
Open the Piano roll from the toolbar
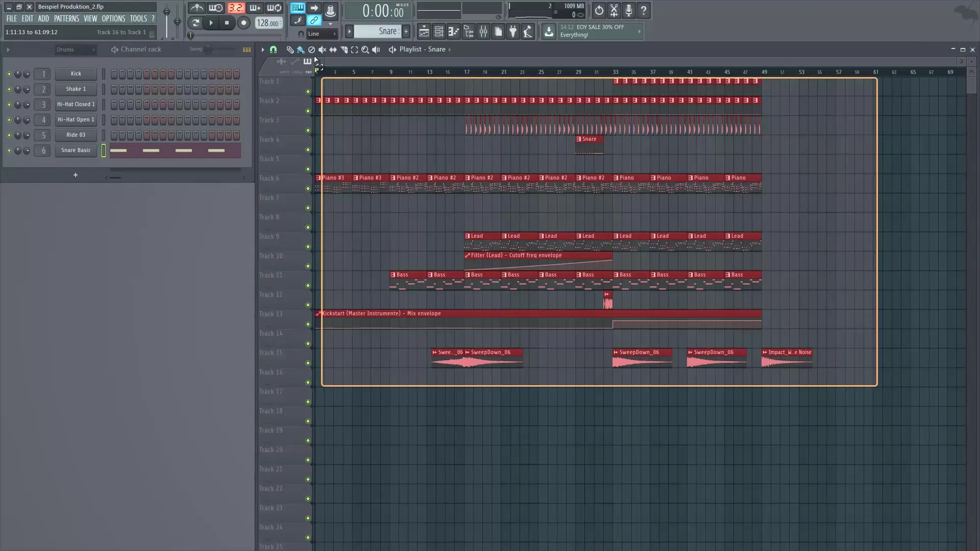click(x=453, y=32)
